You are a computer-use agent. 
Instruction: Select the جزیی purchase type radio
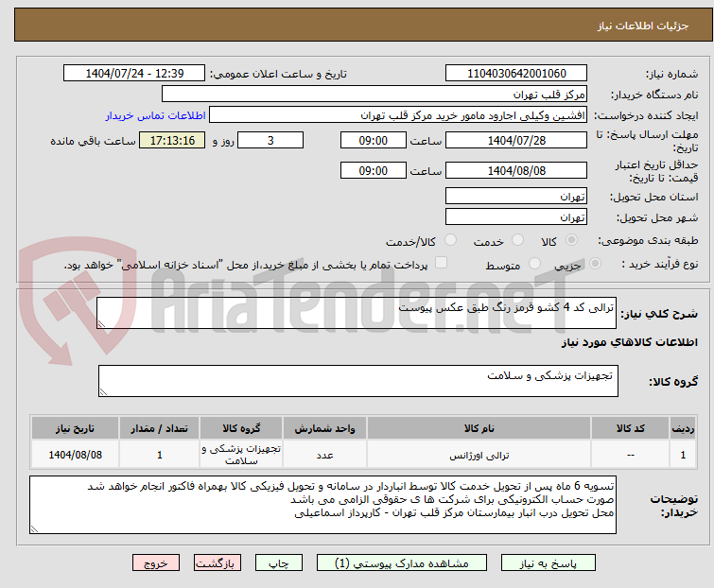tap(595, 264)
